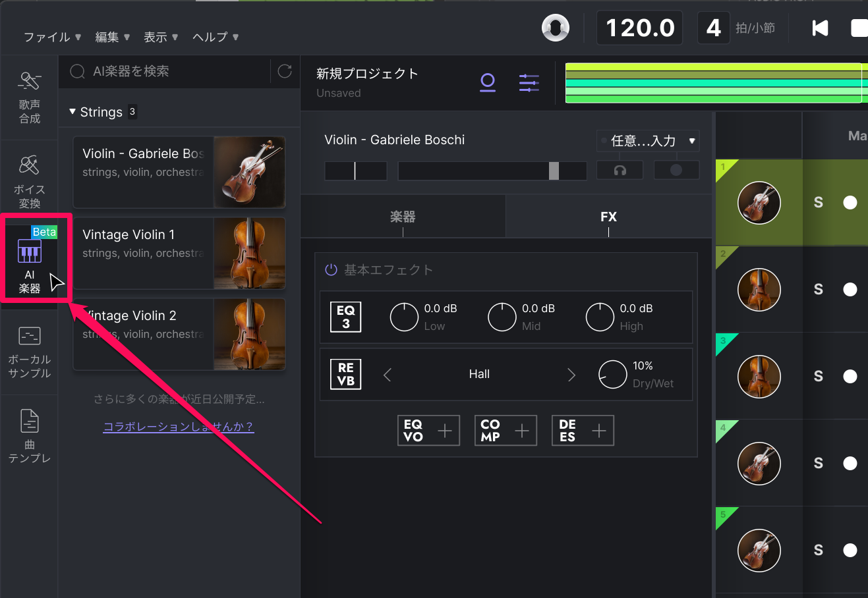The image size is (868, 598).
Task: Select next reverb type after Hall
Action: [571, 375]
